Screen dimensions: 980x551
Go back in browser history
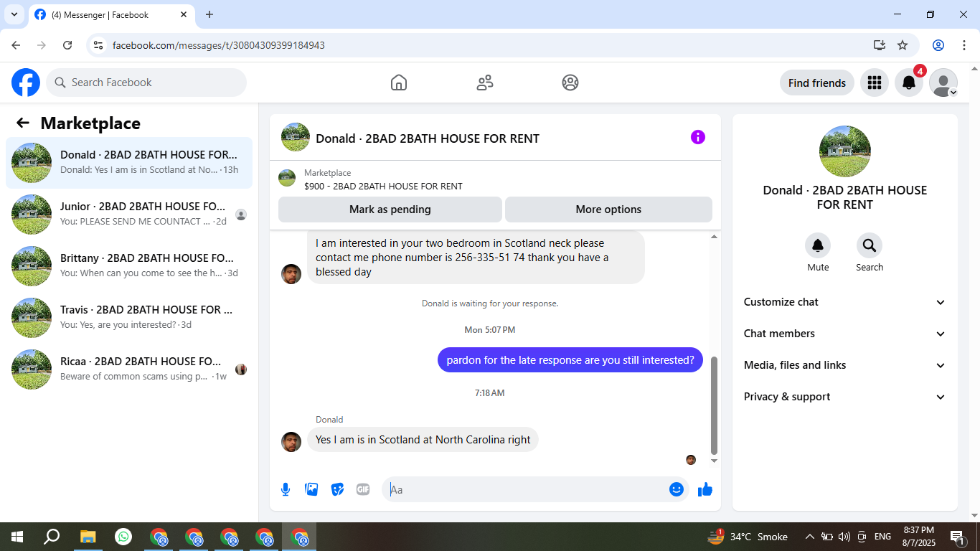click(x=16, y=45)
